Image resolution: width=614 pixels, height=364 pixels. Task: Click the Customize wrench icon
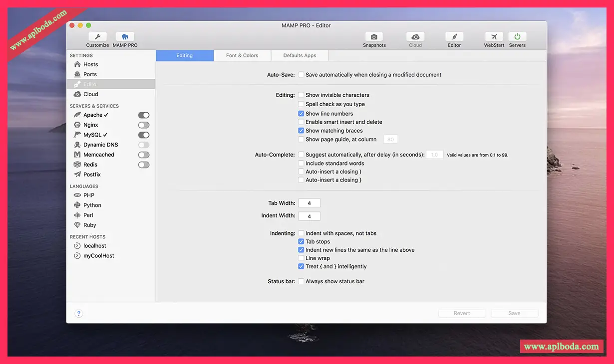(97, 37)
